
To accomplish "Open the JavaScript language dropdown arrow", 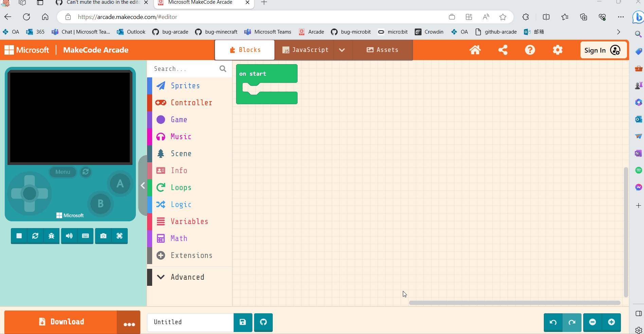I will 342,50.
